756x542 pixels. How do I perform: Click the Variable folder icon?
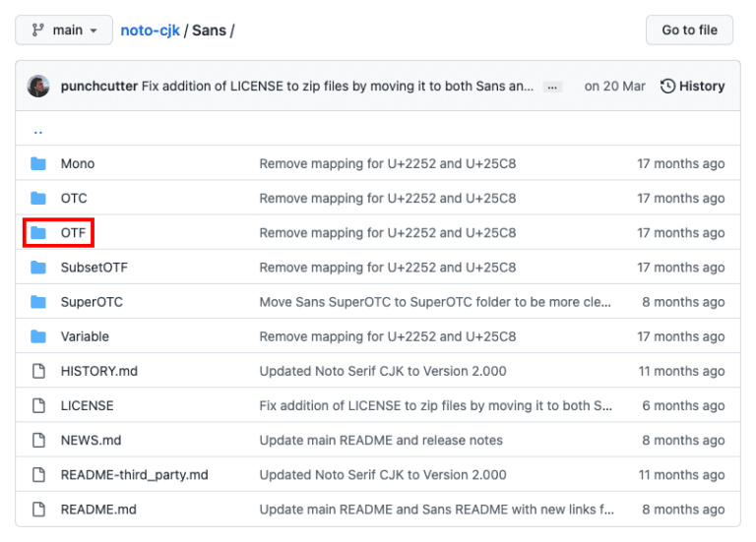[x=38, y=336]
